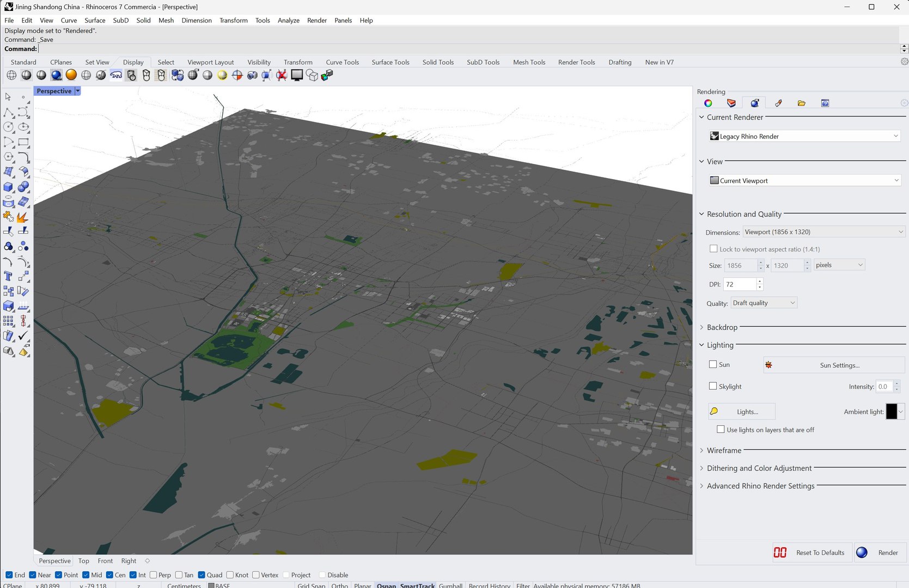
Task: Enable the Vertex osnap checkbox
Action: click(256, 575)
